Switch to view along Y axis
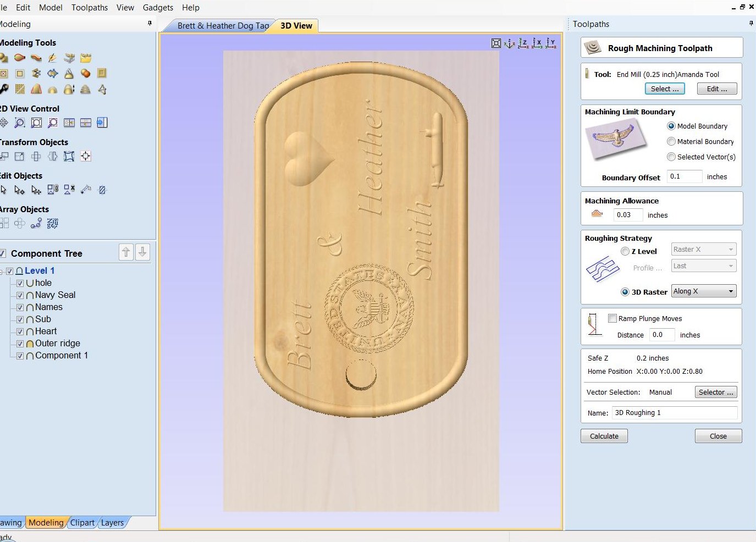756x542 pixels. tap(550, 43)
